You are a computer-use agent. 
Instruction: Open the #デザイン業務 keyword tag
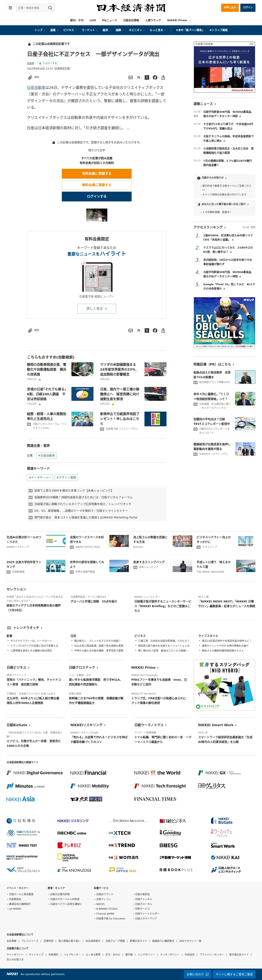(x=66, y=477)
